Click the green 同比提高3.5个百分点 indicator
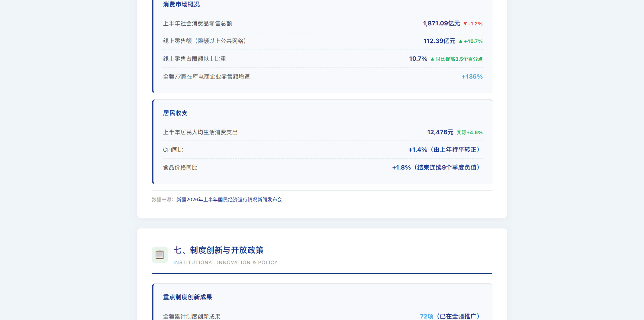The height and width of the screenshot is (320, 644). point(456,59)
